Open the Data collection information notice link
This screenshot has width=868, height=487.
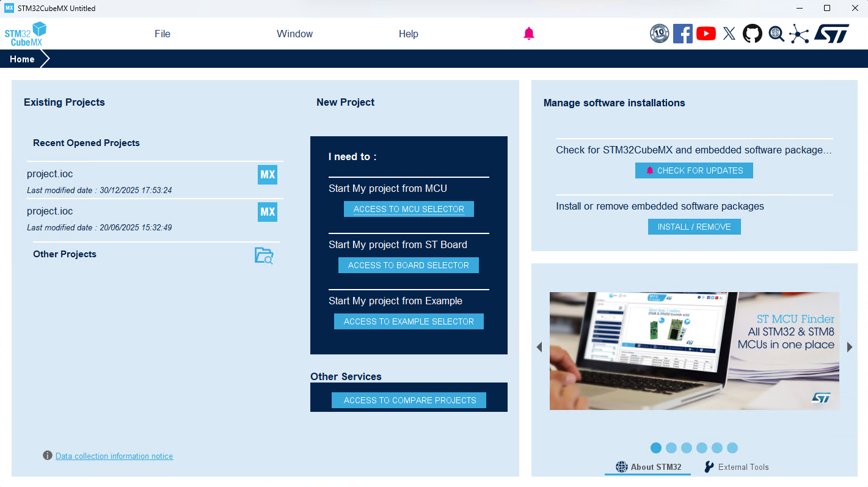click(x=114, y=456)
